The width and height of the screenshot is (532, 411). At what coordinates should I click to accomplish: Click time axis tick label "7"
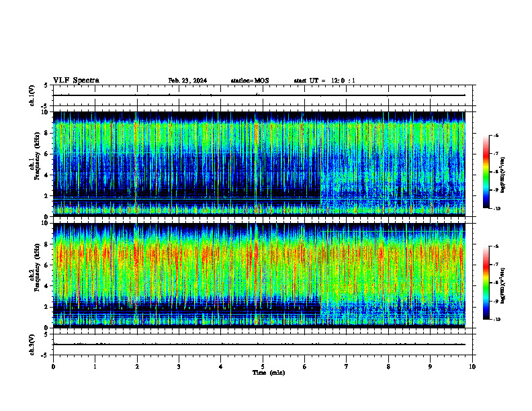(347, 367)
